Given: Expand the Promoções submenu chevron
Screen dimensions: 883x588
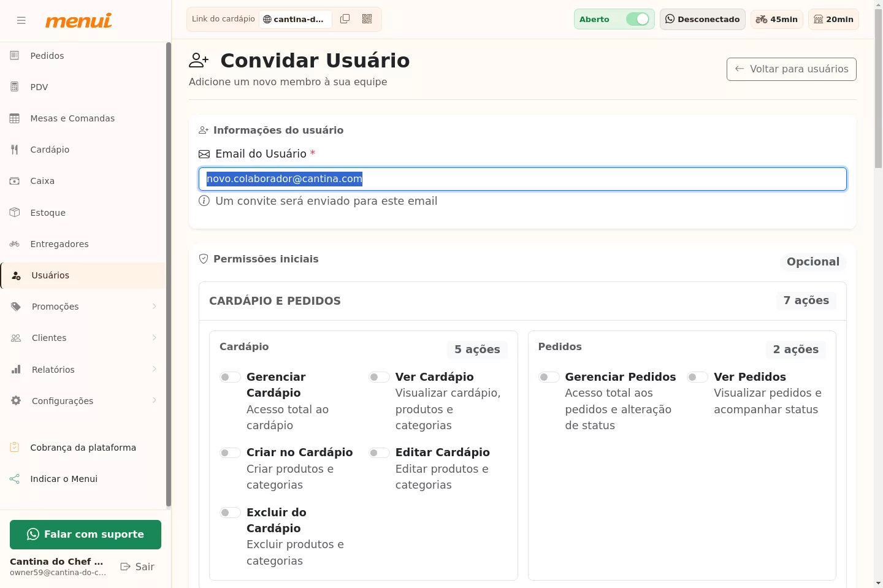Looking at the screenshot, I should 154,307.
